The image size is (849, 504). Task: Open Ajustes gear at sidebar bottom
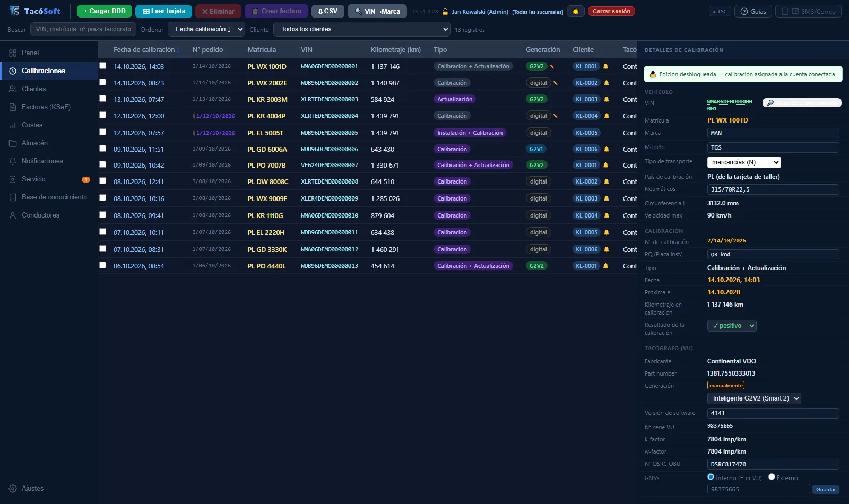(x=13, y=489)
